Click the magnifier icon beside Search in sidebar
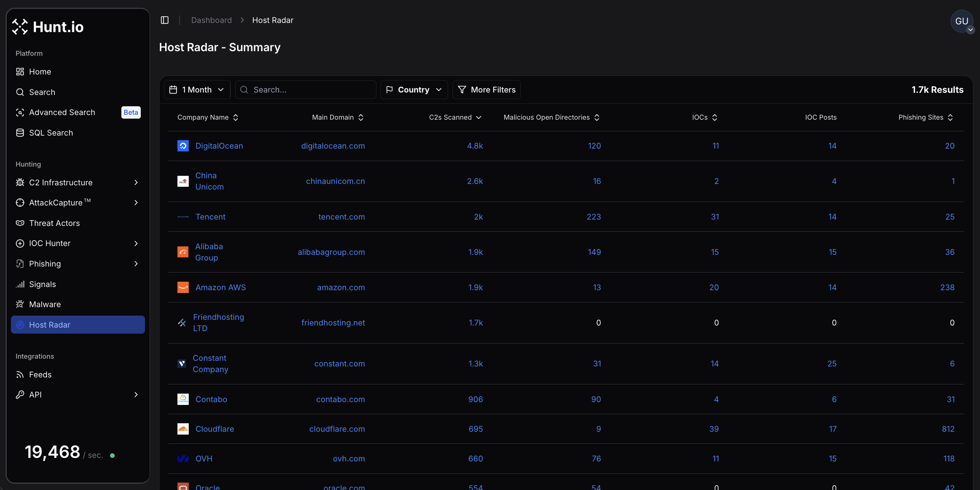Screen dimensions: 980x490 20,92
